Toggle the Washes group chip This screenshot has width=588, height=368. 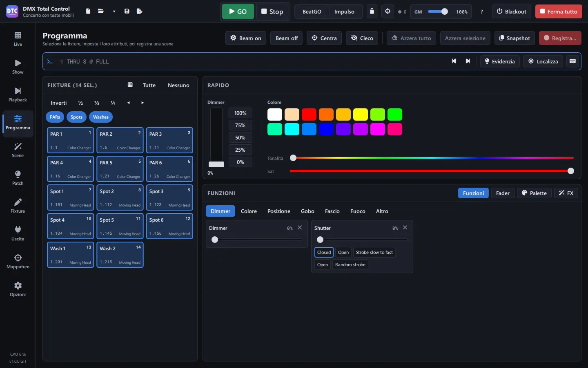101,117
